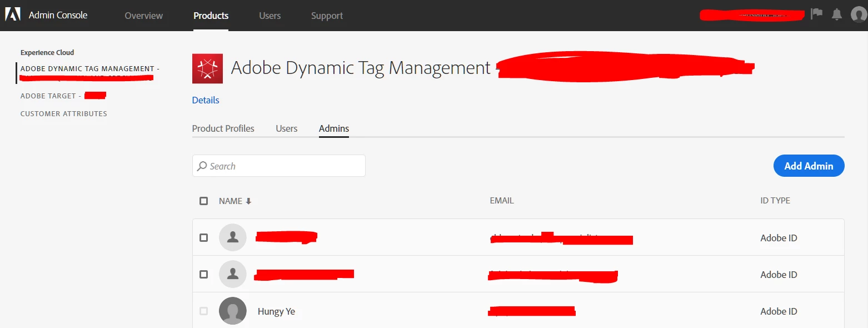Go to the Support tab
Viewport: 868px width, 328px height.
click(x=327, y=16)
